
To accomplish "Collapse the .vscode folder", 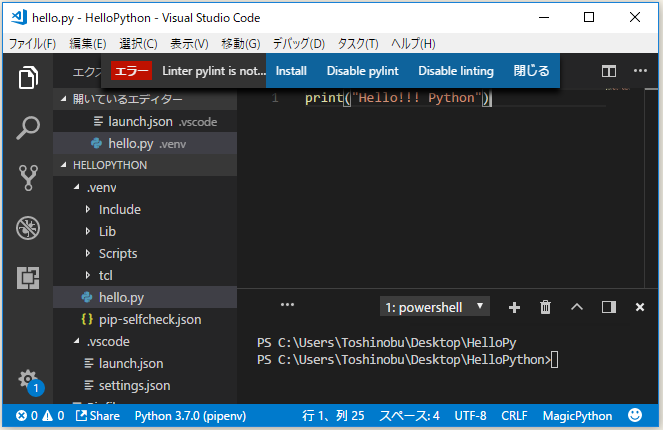I will (x=77, y=341).
